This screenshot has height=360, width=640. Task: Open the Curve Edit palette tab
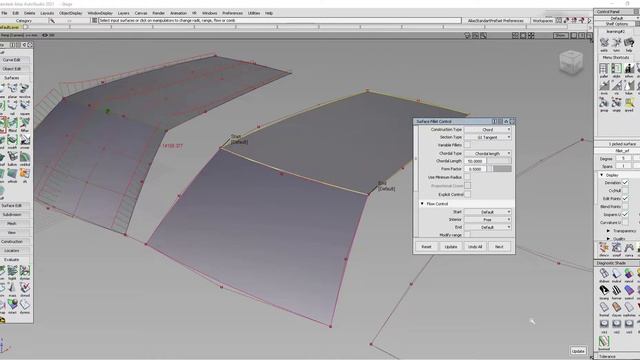point(11,60)
